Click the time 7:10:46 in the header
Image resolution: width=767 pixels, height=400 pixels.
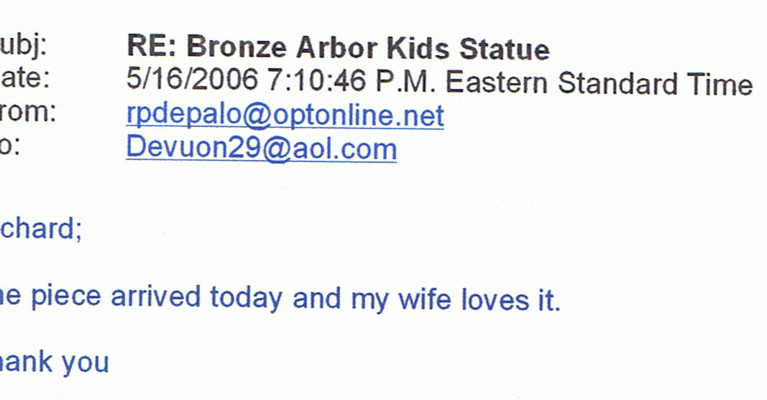point(316,80)
